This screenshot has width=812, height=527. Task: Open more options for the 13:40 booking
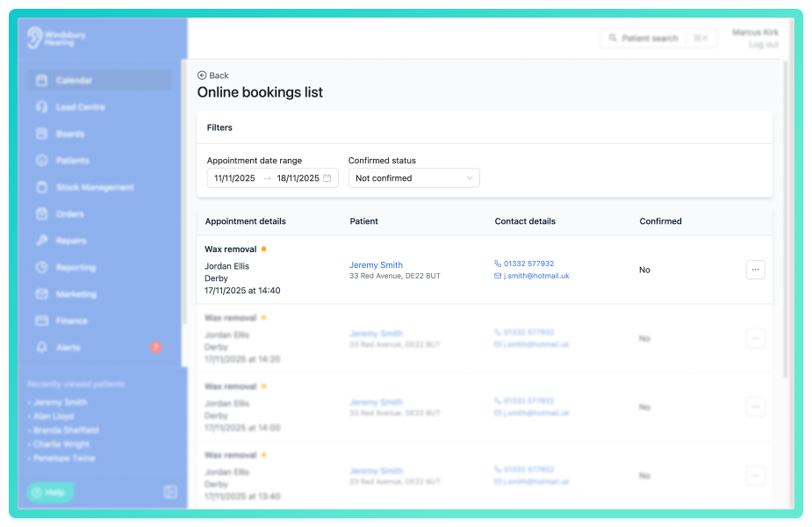click(x=755, y=476)
